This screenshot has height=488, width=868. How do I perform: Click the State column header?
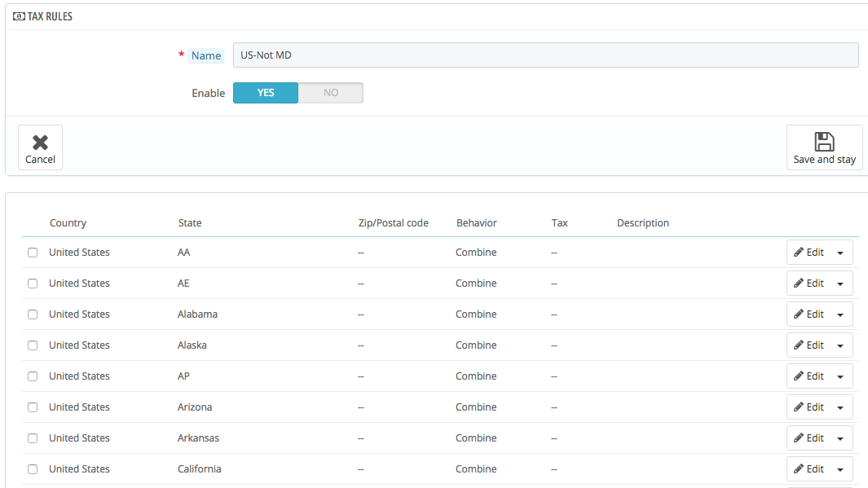point(190,223)
